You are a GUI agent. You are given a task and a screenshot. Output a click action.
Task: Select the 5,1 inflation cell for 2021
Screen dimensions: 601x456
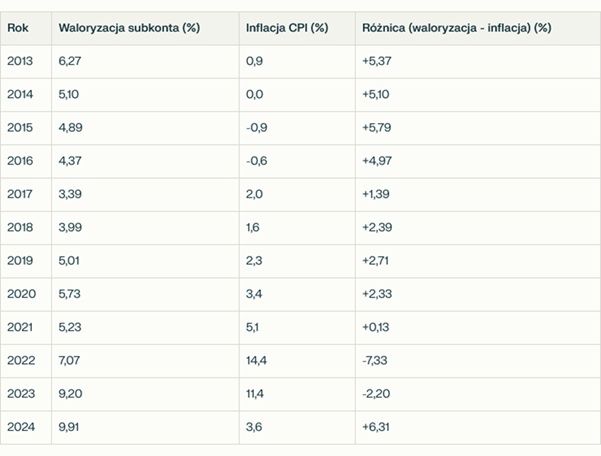pos(254,327)
